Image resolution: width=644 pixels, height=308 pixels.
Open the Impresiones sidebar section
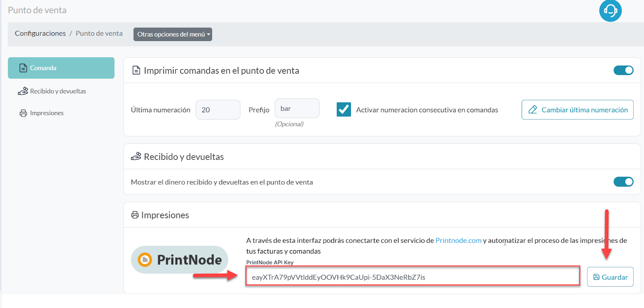pyautogui.click(x=47, y=113)
